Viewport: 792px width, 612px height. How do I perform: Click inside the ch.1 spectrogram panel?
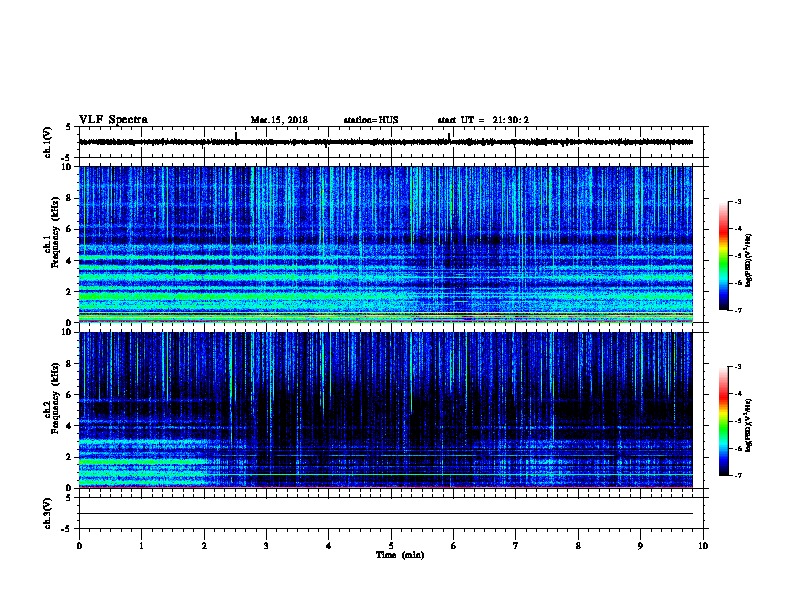point(386,244)
